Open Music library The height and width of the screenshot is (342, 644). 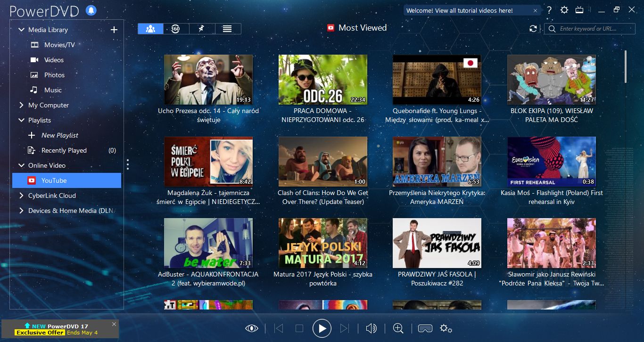click(x=53, y=90)
